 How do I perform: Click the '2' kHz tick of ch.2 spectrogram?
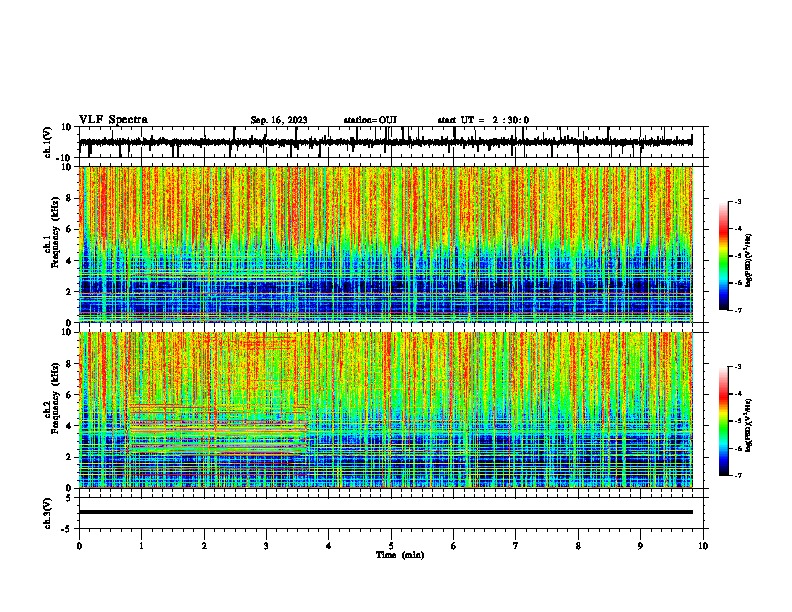(69, 457)
